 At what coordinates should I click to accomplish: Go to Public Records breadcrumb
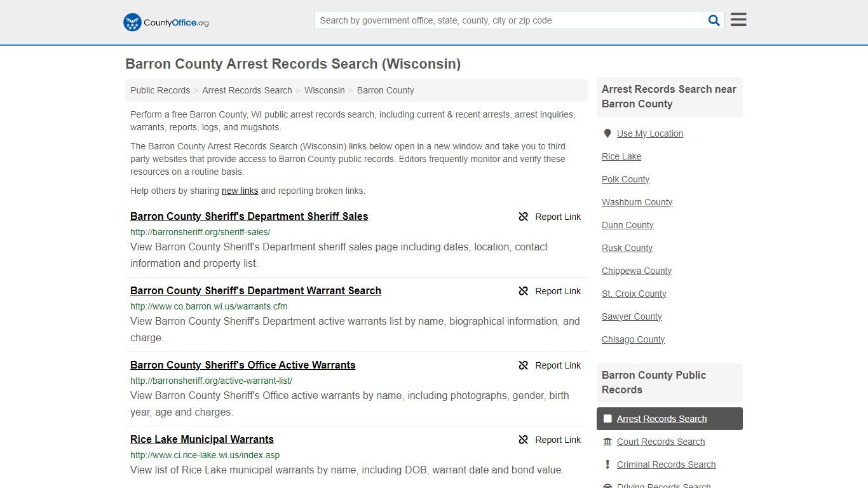(160, 90)
